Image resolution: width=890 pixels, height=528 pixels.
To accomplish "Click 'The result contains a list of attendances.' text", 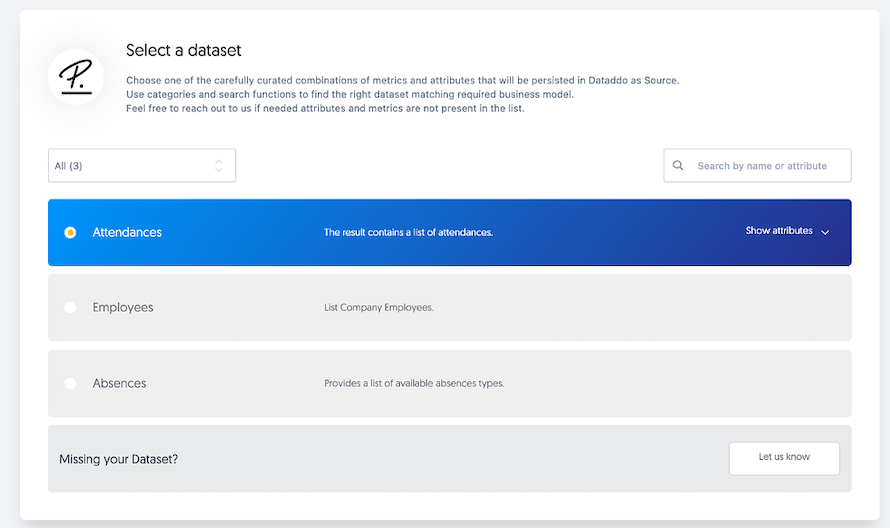I will (x=408, y=232).
